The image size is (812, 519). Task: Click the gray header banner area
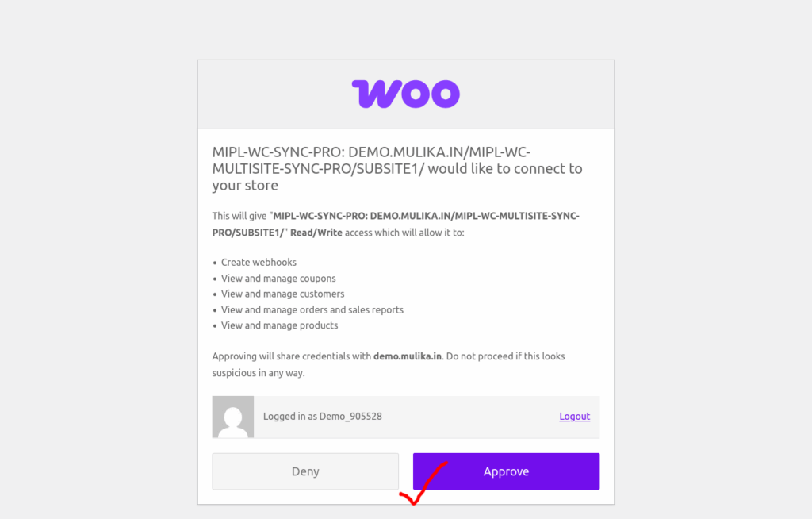(x=405, y=94)
